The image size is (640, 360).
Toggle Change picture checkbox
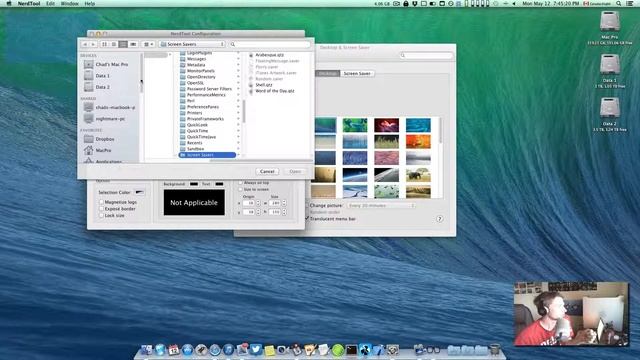coord(307,206)
